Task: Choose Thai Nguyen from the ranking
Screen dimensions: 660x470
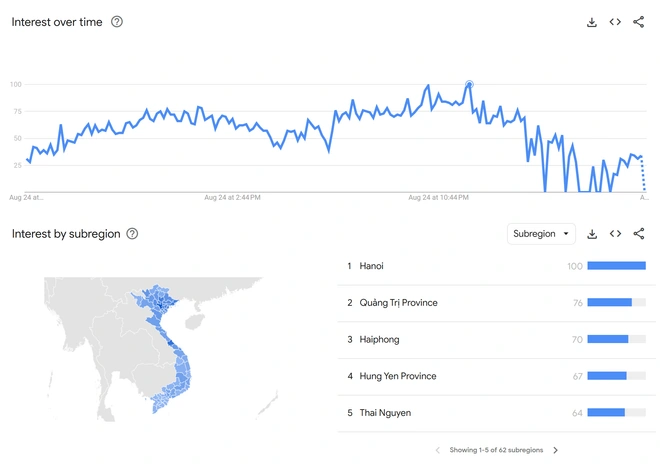Action: (x=385, y=412)
